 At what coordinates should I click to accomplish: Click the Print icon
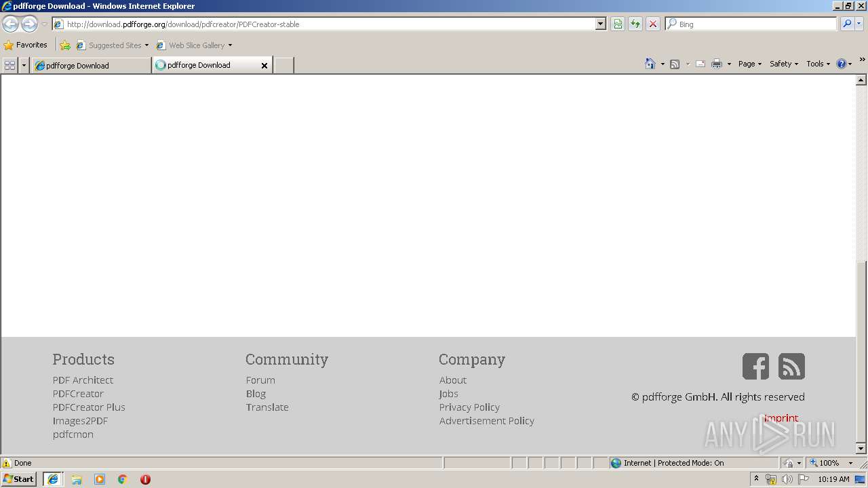[x=717, y=64]
